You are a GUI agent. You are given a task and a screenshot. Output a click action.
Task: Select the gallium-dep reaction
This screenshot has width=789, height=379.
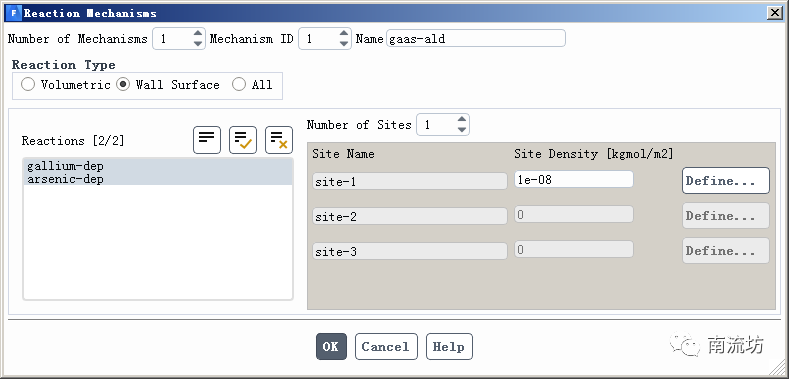pyautogui.click(x=158, y=166)
